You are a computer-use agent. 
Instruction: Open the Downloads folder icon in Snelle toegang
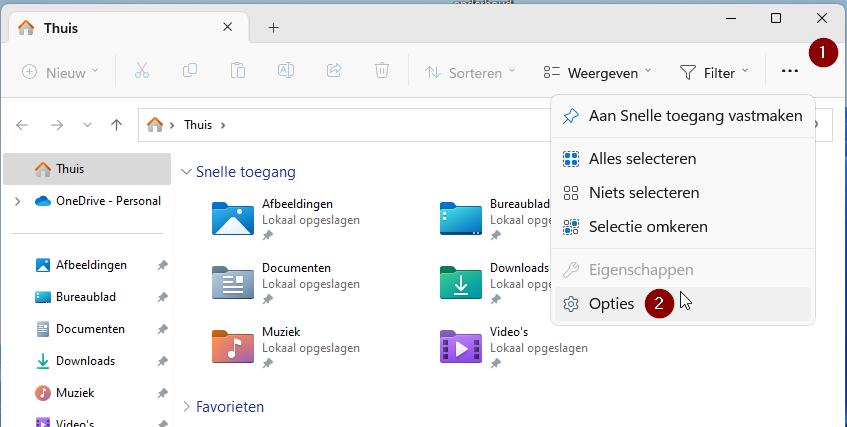point(461,283)
